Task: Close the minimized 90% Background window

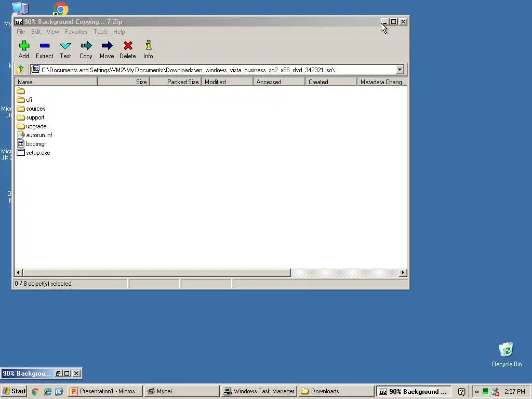Action: tap(77, 373)
